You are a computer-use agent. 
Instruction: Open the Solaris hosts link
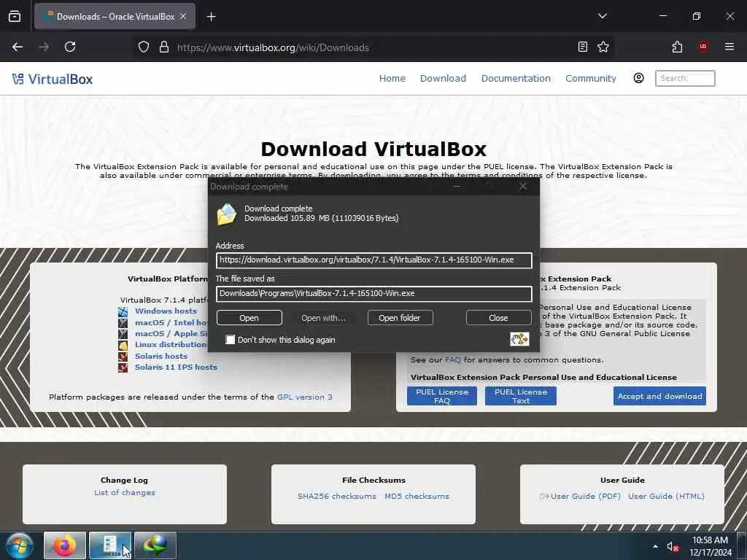(161, 356)
